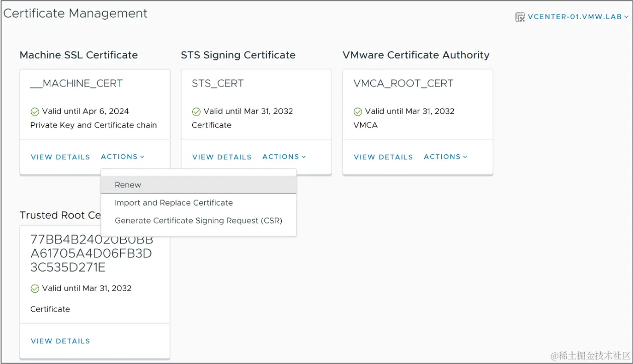This screenshot has width=634, height=364.
Task: View details of the VMCA_ROOT_CERT certificate
Action: [383, 157]
